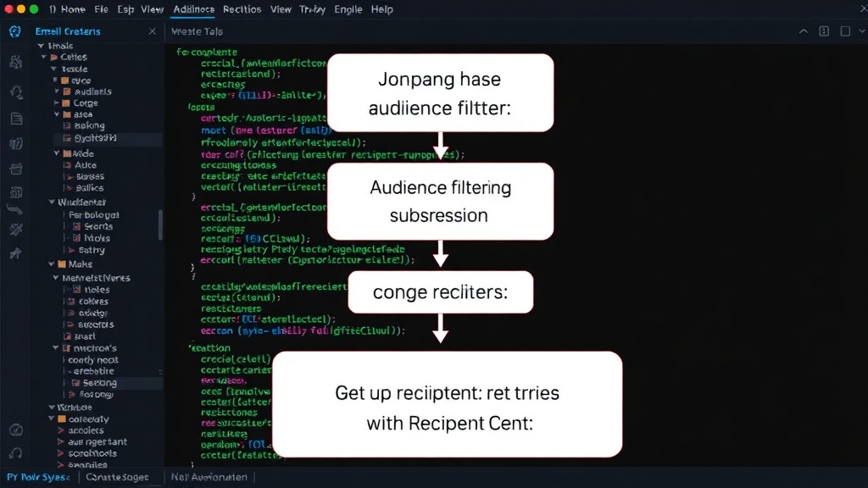The height and width of the screenshot is (488, 868).
Task: Select the aue ngertant item
Action: pos(97,441)
